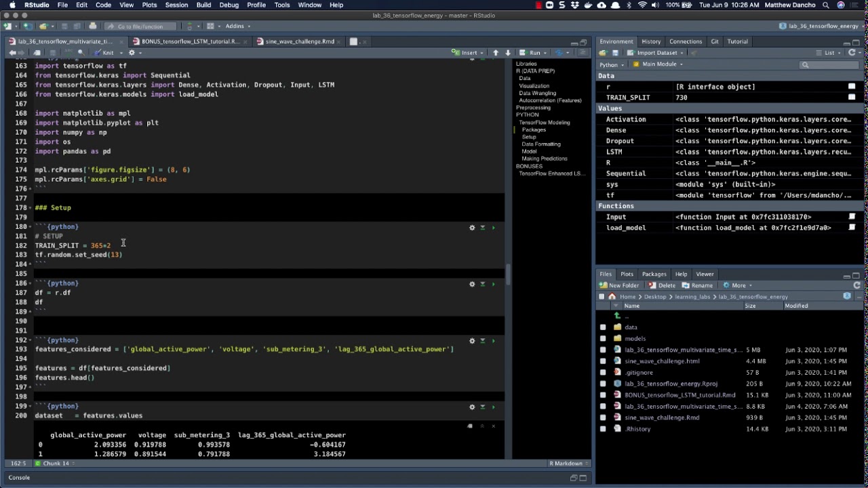Open the Plots menu in menu bar
Viewport: 868px width, 488px height.
point(149,5)
